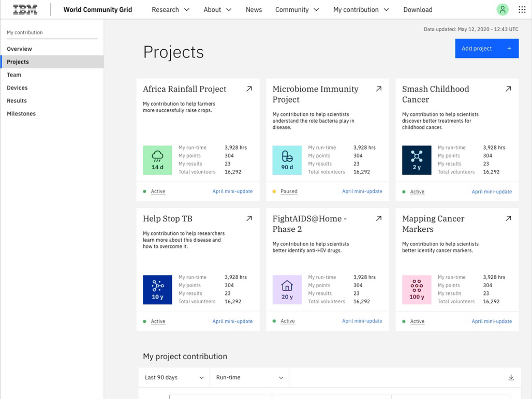Open the News page
532x399 pixels.
tap(254, 9)
